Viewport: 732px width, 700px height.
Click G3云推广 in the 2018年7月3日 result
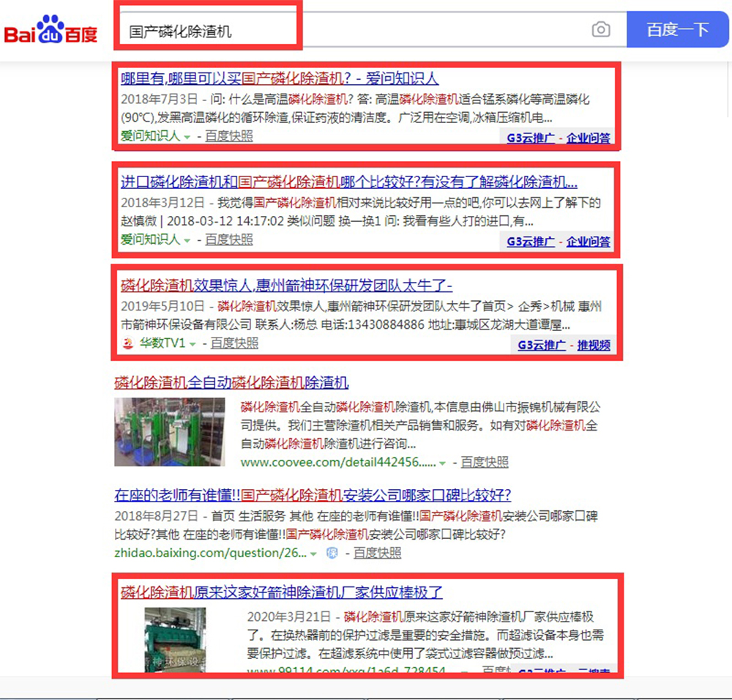click(x=531, y=138)
